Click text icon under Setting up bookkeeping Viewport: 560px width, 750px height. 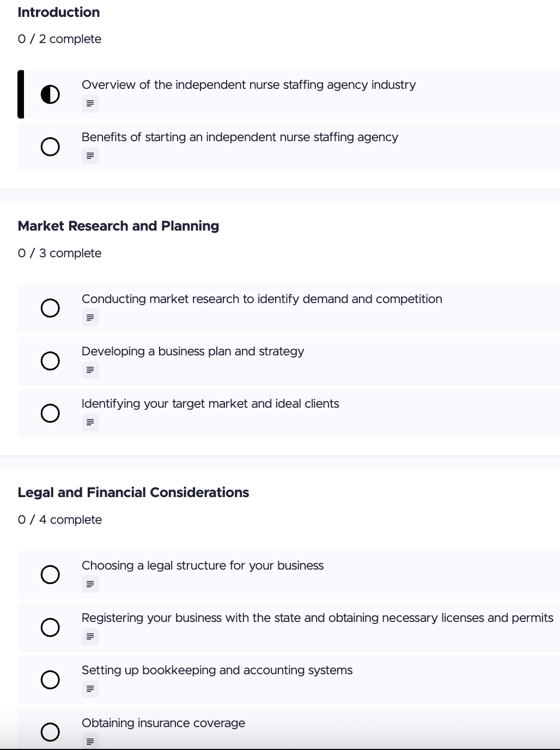pyautogui.click(x=90, y=689)
